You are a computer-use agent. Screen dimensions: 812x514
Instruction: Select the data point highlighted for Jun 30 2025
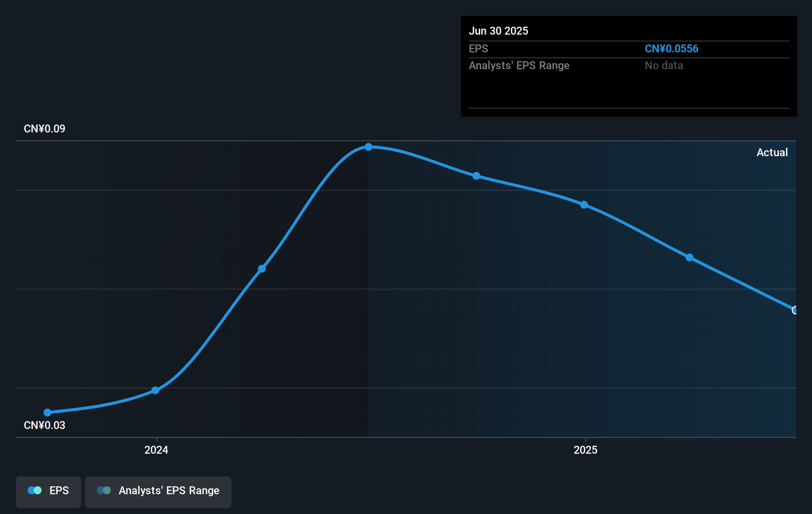click(795, 310)
